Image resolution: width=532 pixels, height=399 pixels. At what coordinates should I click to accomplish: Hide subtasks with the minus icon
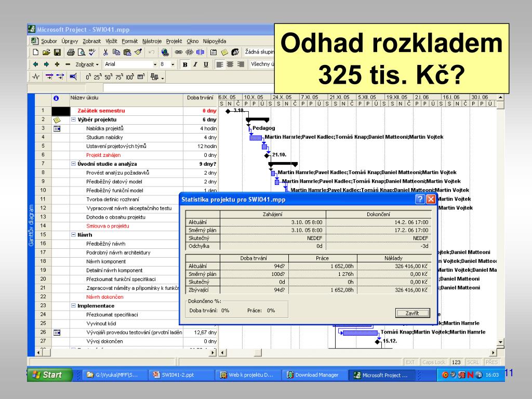coord(68,64)
